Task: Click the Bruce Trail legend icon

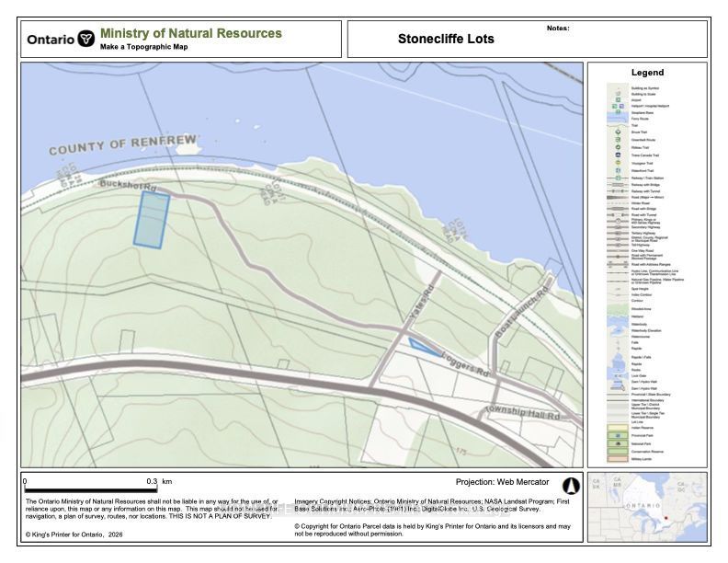Action: 618,132
